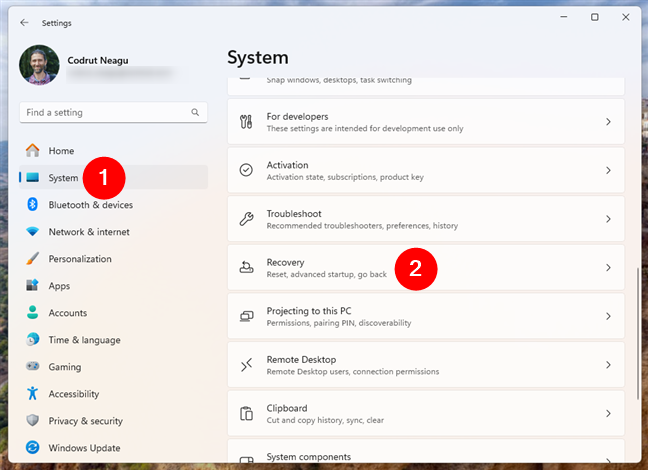Click the vertical scrollbar in System pane
This screenshot has height=470, width=648.
[638, 334]
